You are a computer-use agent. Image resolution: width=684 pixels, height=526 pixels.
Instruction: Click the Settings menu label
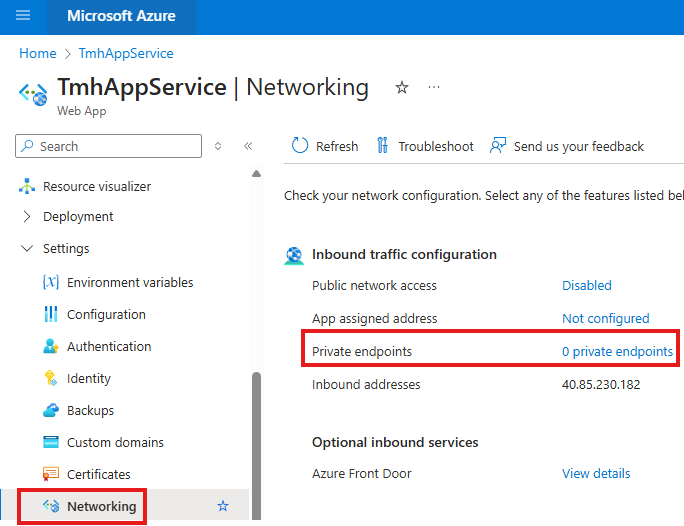pos(66,249)
